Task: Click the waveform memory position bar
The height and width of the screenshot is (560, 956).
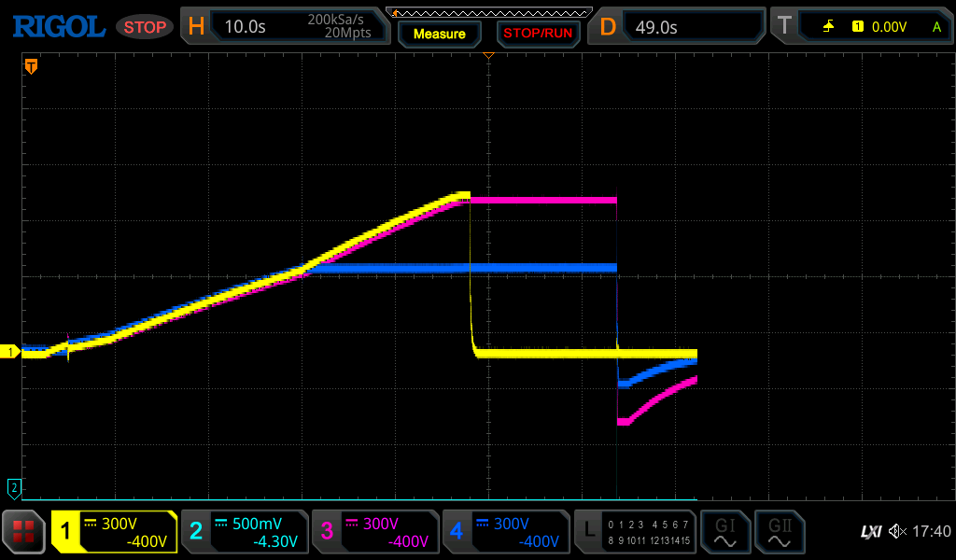Action: (488, 12)
